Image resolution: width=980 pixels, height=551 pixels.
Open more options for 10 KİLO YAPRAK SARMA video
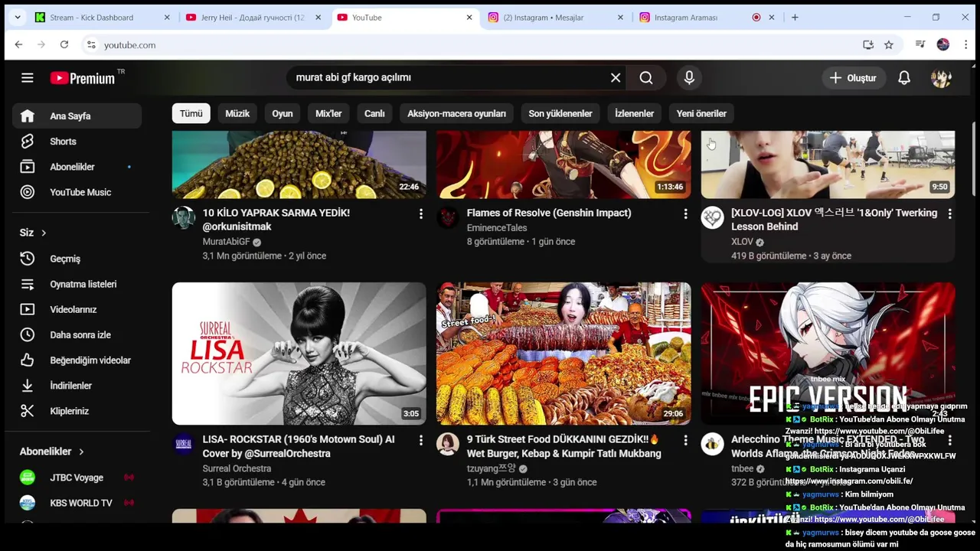click(x=420, y=214)
